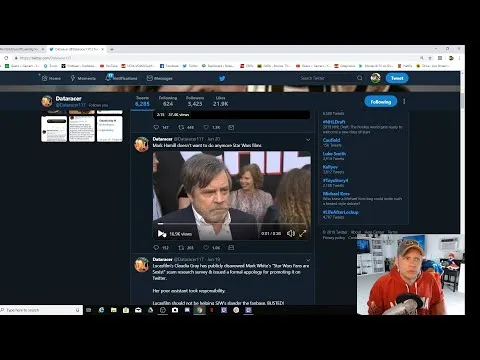Like the Mark Hamill tweet

coord(206,248)
